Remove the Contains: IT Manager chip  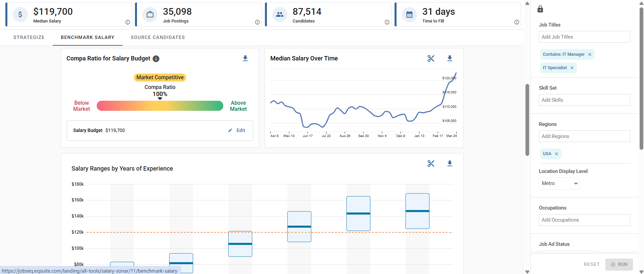590,54
